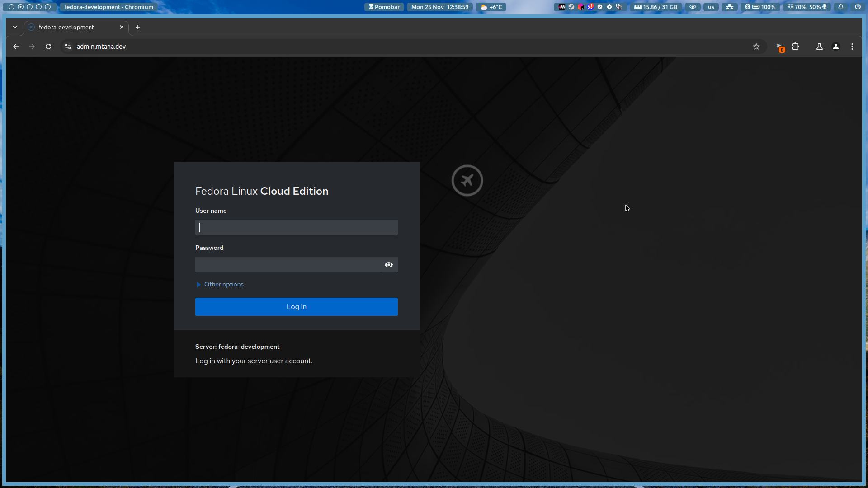868x488 pixels.
Task: Click the Steam tray icon
Action: (571, 7)
